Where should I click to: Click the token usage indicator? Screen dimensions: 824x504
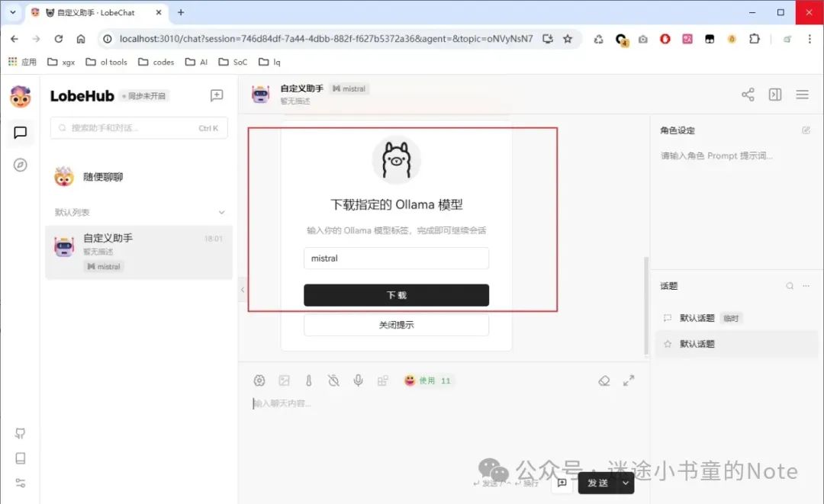428,380
